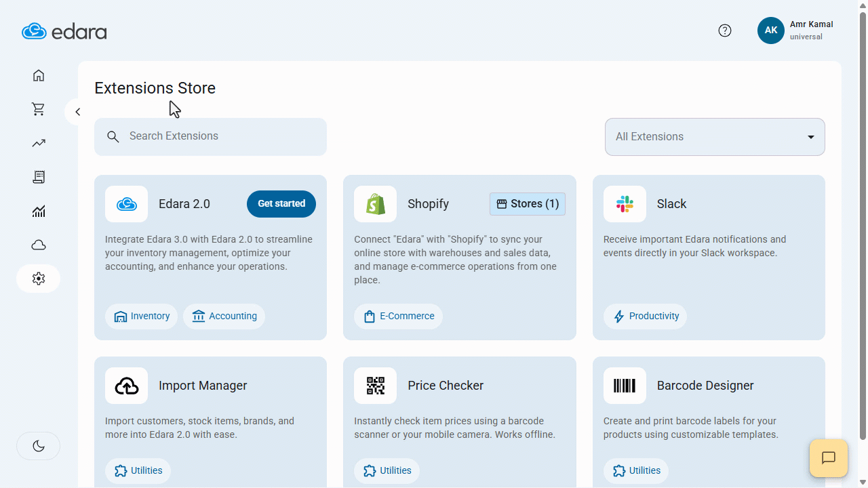Click the Price Checker QR code icon

coord(376,386)
